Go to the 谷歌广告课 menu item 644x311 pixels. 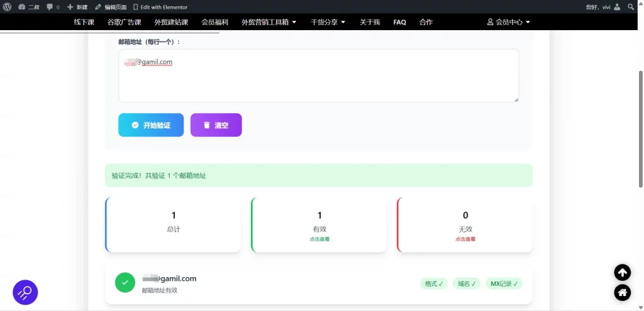(124, 22)
